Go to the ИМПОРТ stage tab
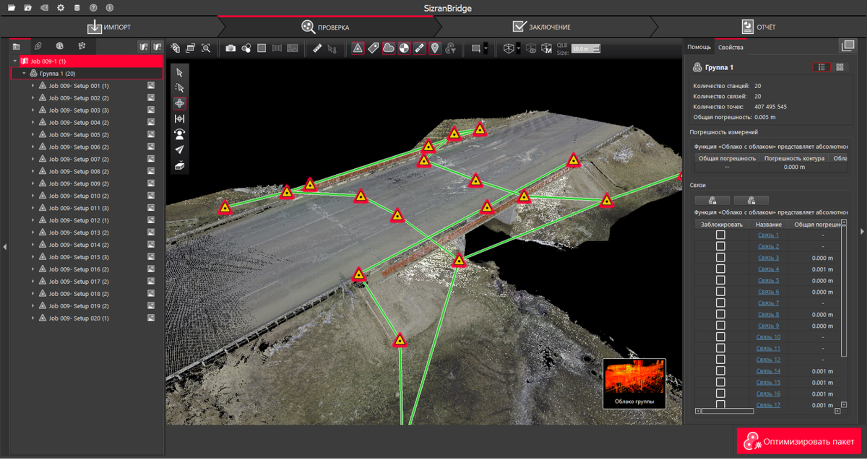Viewport: 868px width, 459px height. [x=109, y=27]
